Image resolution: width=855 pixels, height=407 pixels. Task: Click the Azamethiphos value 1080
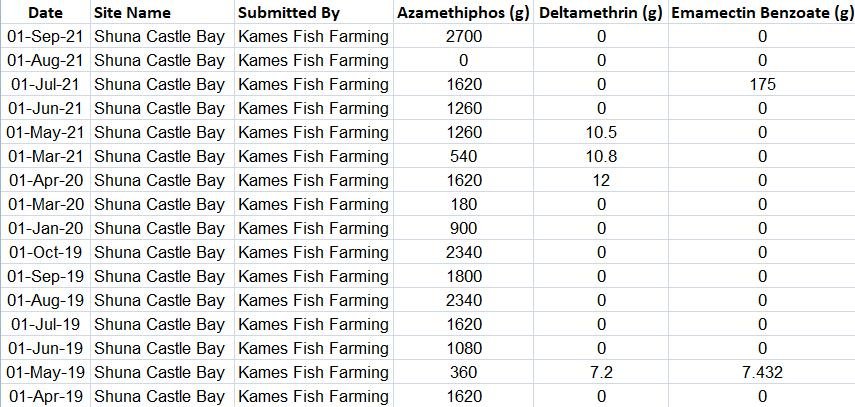[463, 348]
